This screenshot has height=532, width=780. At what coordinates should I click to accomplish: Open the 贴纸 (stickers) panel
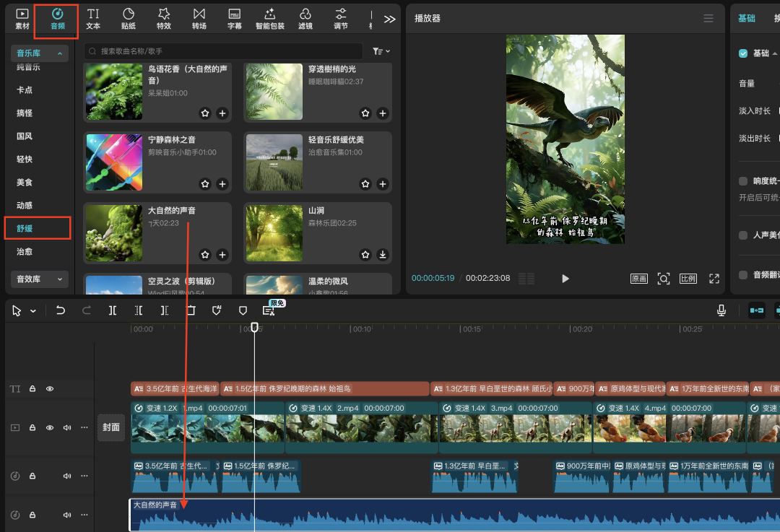click(129, 19)
